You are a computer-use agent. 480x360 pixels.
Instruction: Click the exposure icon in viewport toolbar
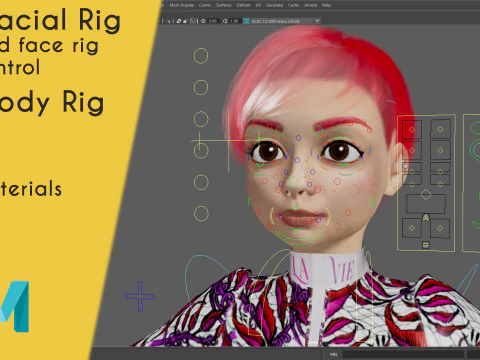(203, 21)
